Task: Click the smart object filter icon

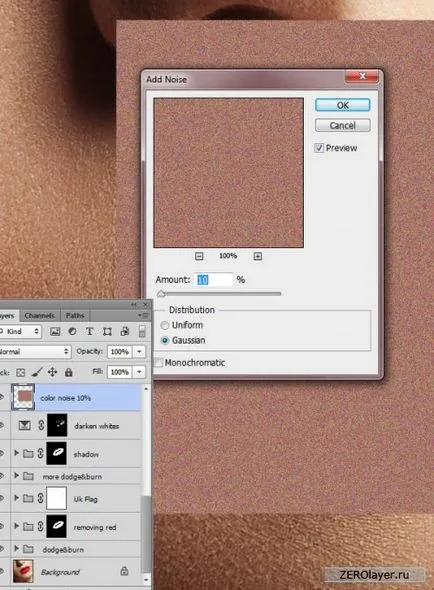Action: [125, 331]
